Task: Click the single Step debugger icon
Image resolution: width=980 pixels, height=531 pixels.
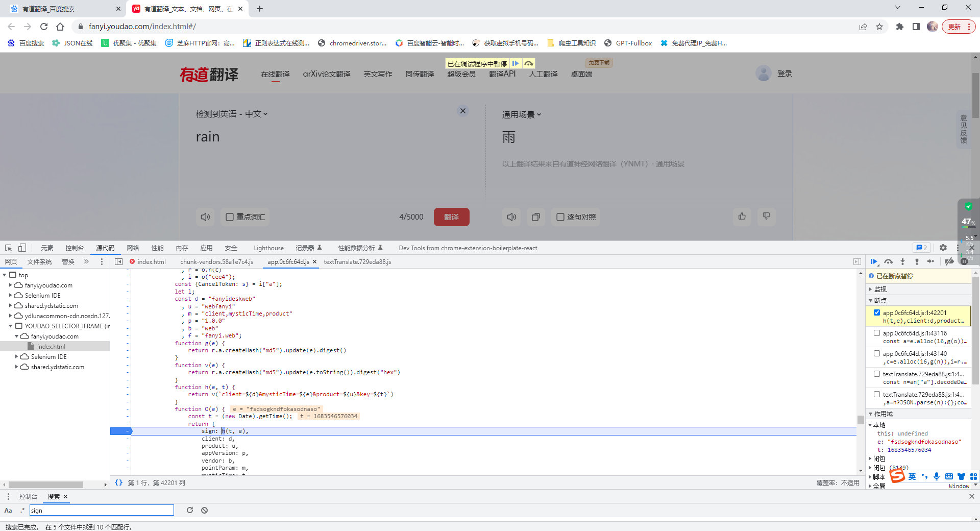Action: [x=931, y=262]
